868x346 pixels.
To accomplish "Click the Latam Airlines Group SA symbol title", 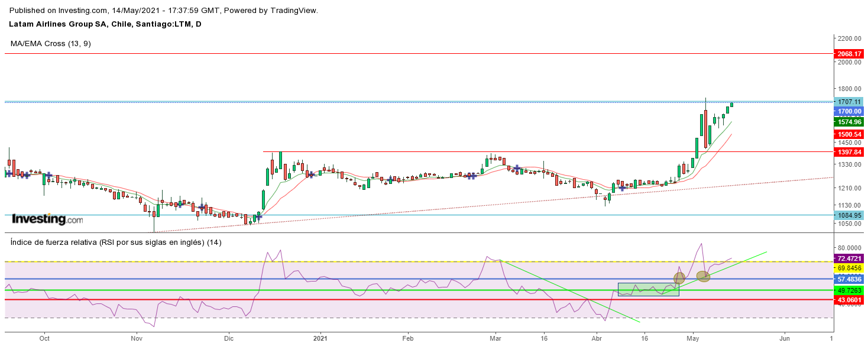I will coord(105,24).
